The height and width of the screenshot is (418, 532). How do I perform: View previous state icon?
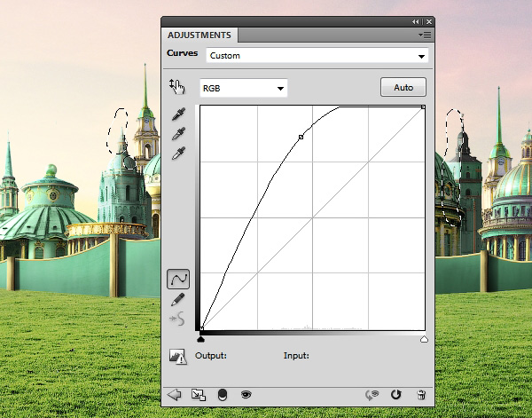[x=372, y=395]
